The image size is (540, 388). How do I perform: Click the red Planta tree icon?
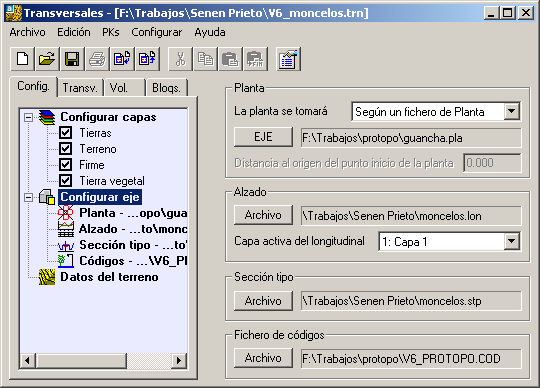tap(65, 213)
